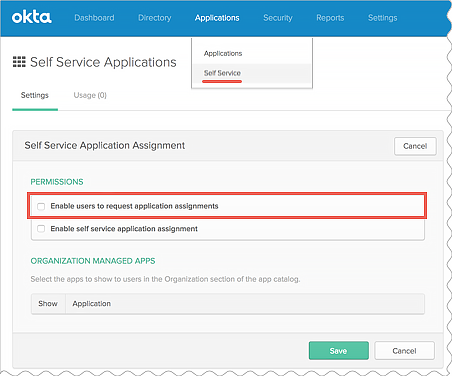This screenshot has height=376, width=452.
Task: Open the Directory menu
Action: click(x=155, y=18)
